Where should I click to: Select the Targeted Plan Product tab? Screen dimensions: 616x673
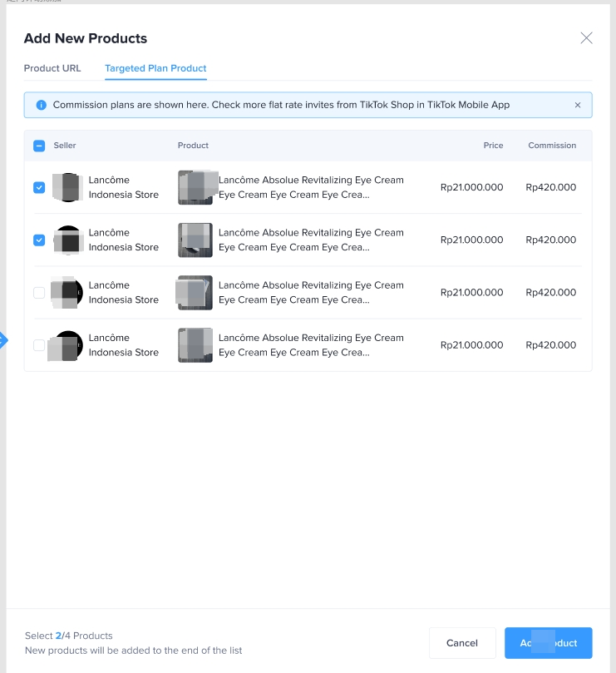point(155,68)
